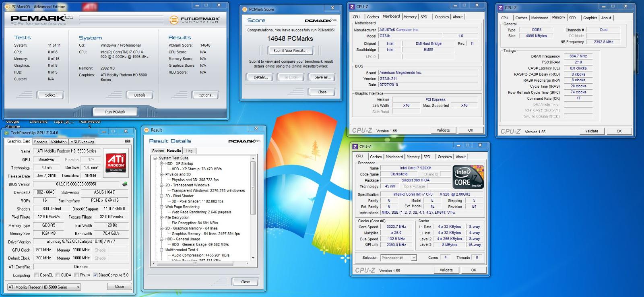Collapse the 3D - Pixel Shader node
The image size is (644, 297).
[161, 196]
